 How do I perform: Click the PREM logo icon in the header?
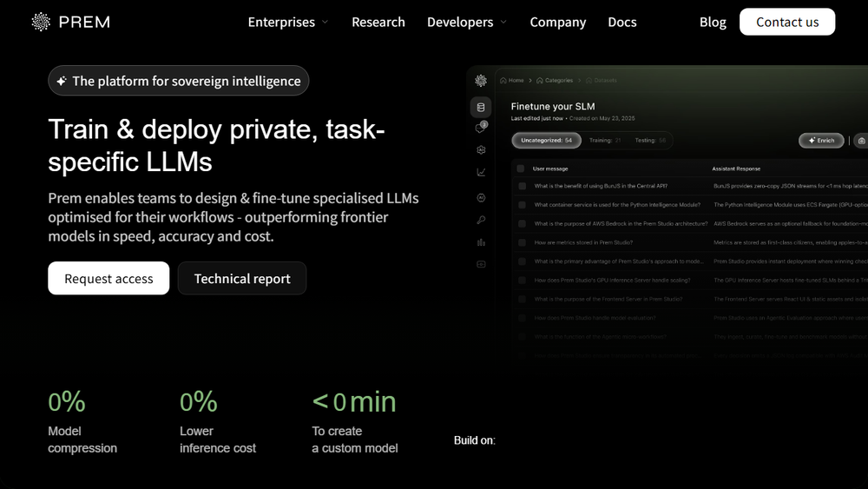41,22
